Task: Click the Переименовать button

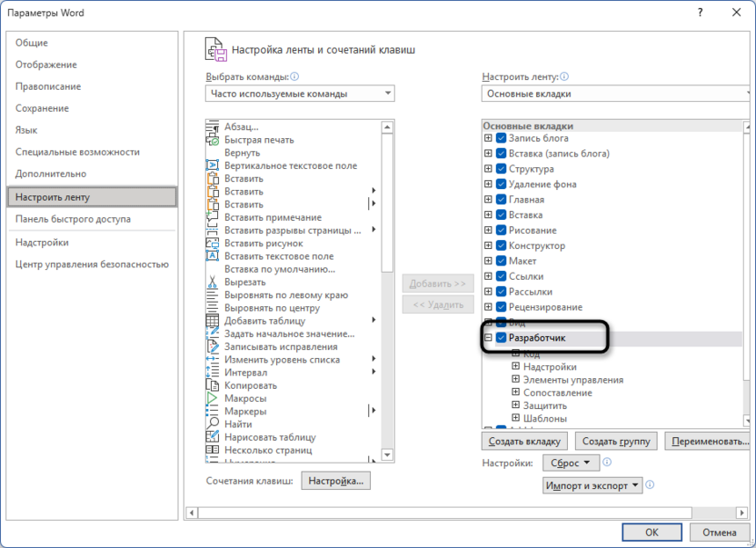Action: [708, 440]
